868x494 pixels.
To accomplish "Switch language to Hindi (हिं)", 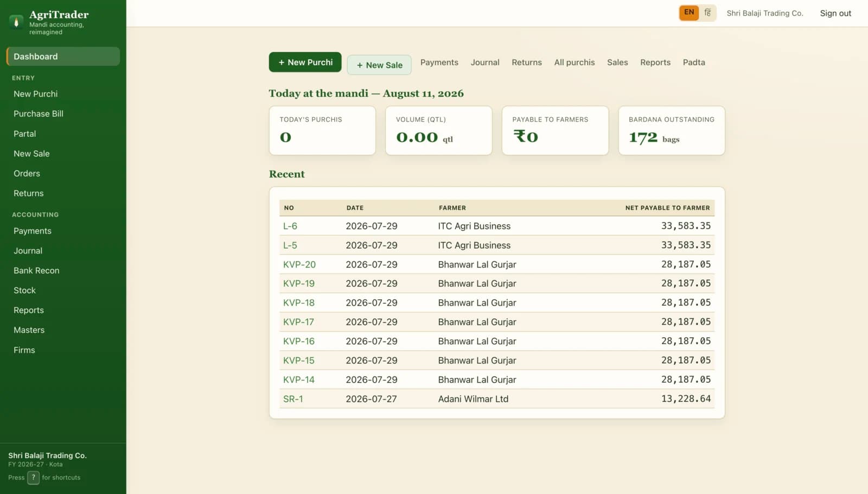I will pyautogui.click(x=707, y=12).
